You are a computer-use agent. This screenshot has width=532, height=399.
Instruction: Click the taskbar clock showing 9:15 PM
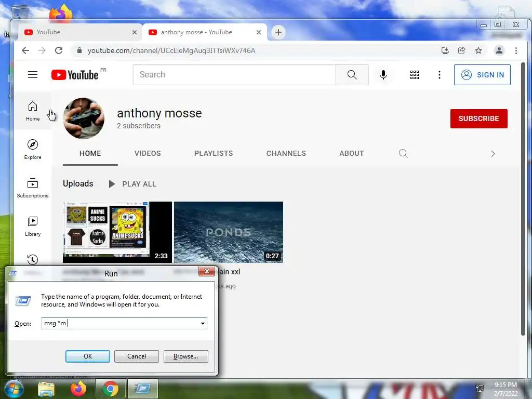(x=506, y=389)
